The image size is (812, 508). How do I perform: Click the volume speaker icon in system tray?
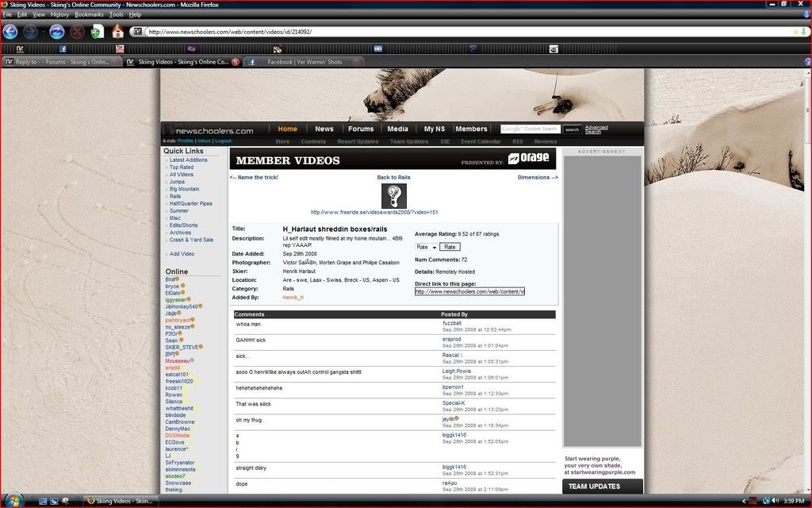click(x=775, y=501)
